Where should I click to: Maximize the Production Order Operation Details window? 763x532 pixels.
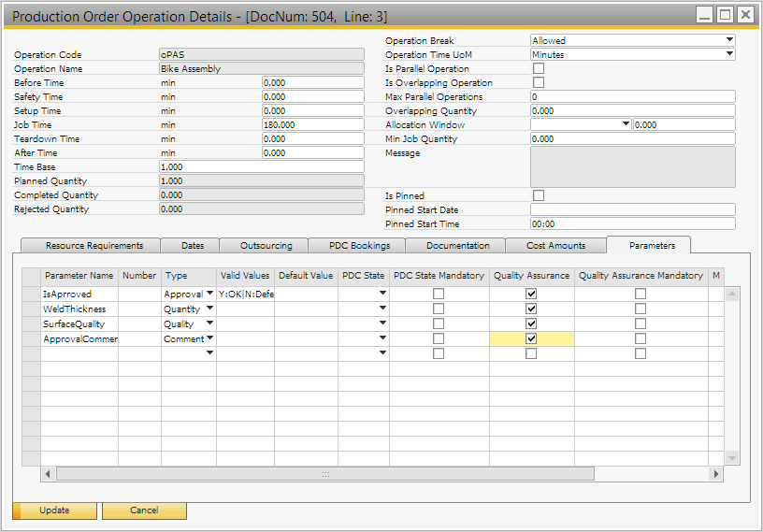725,15
